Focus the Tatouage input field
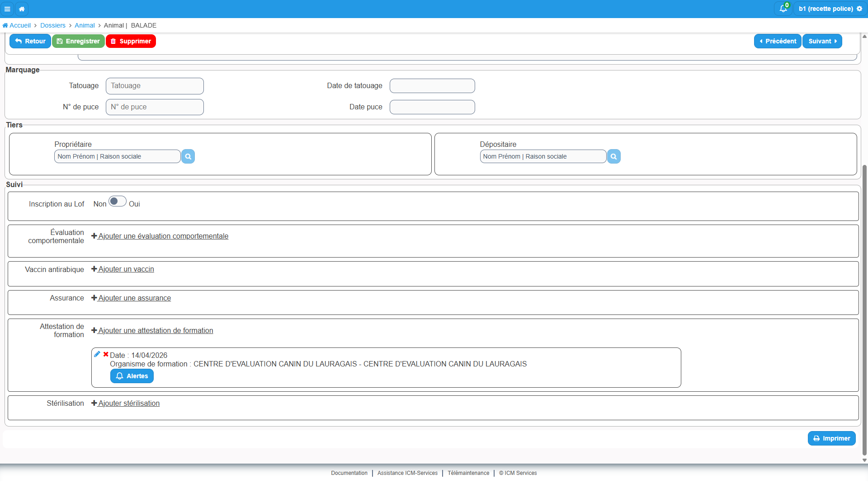868x488 pixels. pyautogui.click(x=155, y=86)
